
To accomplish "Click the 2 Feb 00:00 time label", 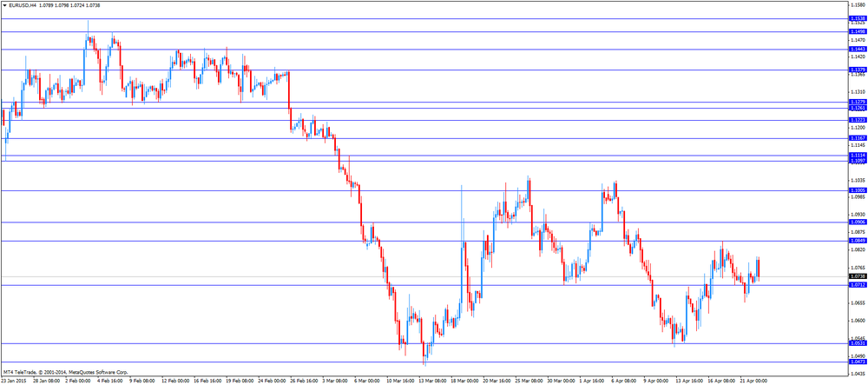I will point(79,382).
